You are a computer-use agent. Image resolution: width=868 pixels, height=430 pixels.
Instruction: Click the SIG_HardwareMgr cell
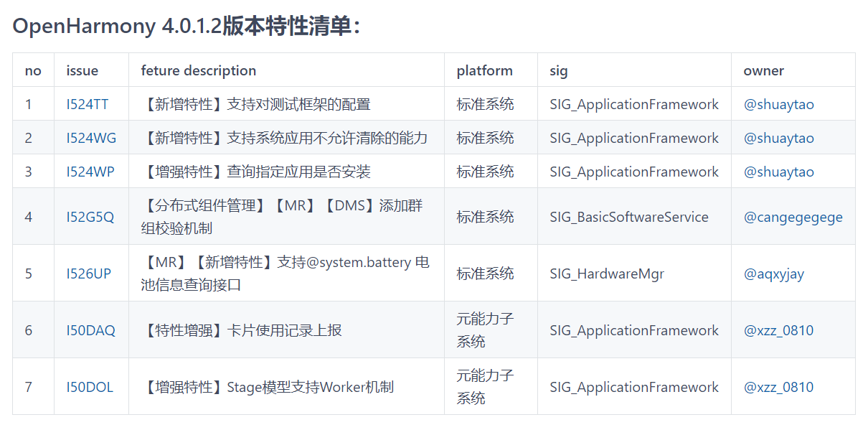tap(607, 274)
